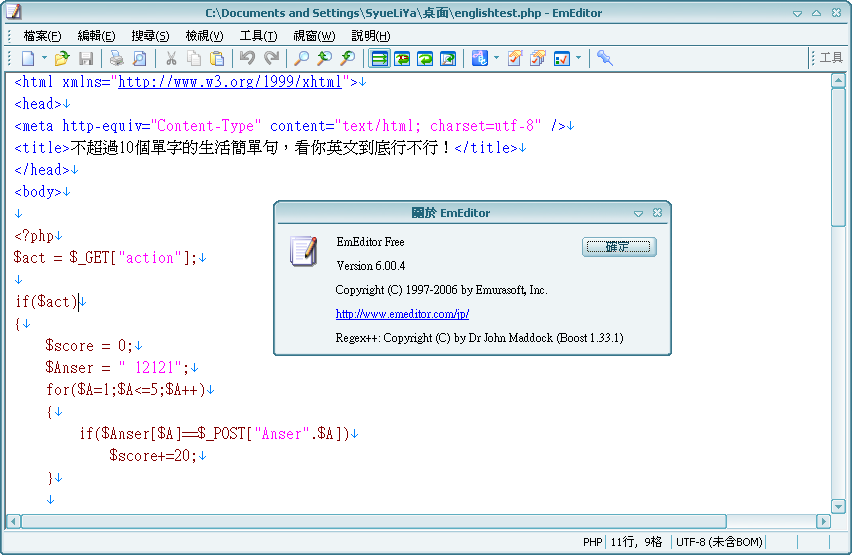Toggle the Wrap by Window icon
The width and height of the screenshot is (852, 555).
(x=425, y=58)
